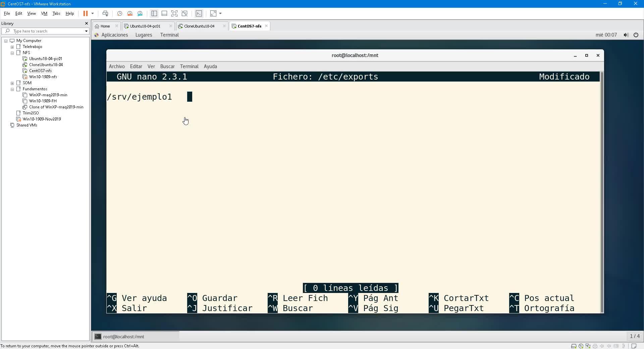Open the VMware View menu

(32, 13)
